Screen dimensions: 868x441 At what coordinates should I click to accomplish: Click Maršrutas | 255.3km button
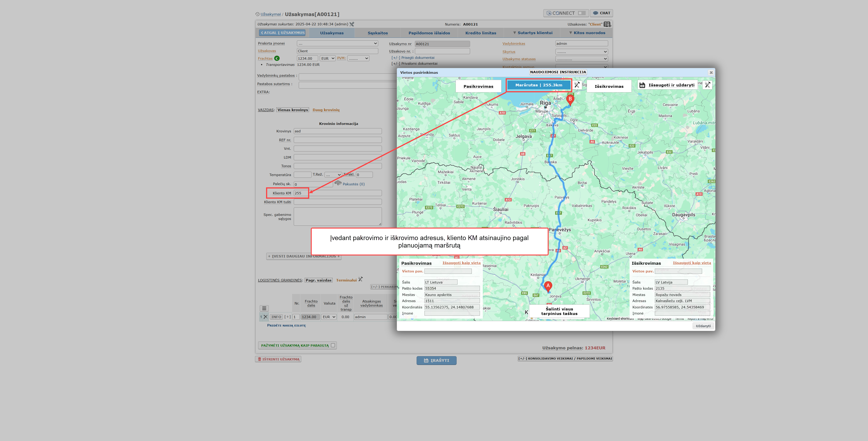coord(538,85)
